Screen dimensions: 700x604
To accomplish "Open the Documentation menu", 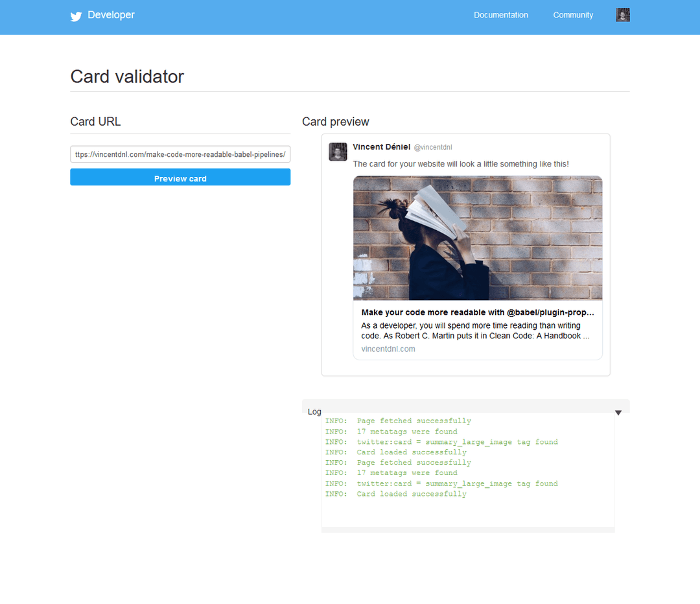I will tap(500, 15).
